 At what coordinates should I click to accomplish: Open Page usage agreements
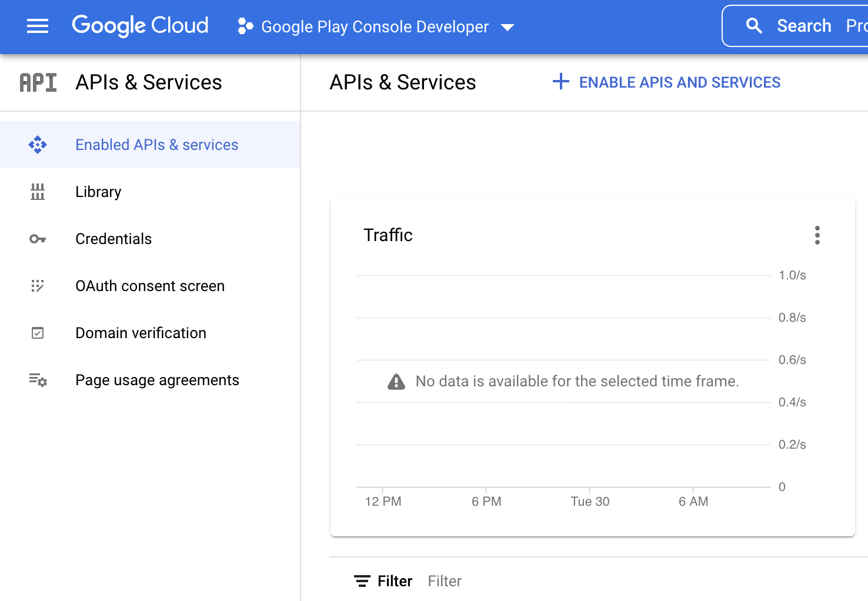[x=157, y=380]
